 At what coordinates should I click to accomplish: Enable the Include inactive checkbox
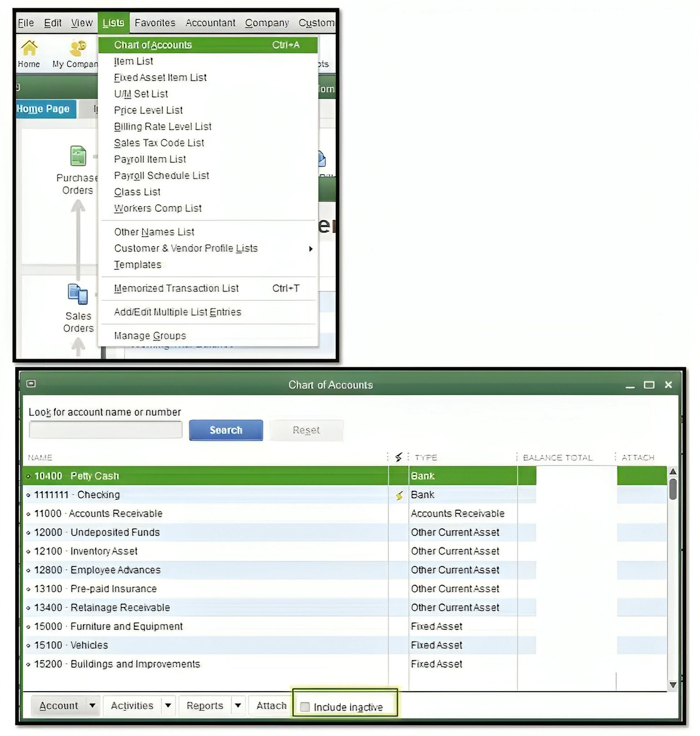point(305,707)
